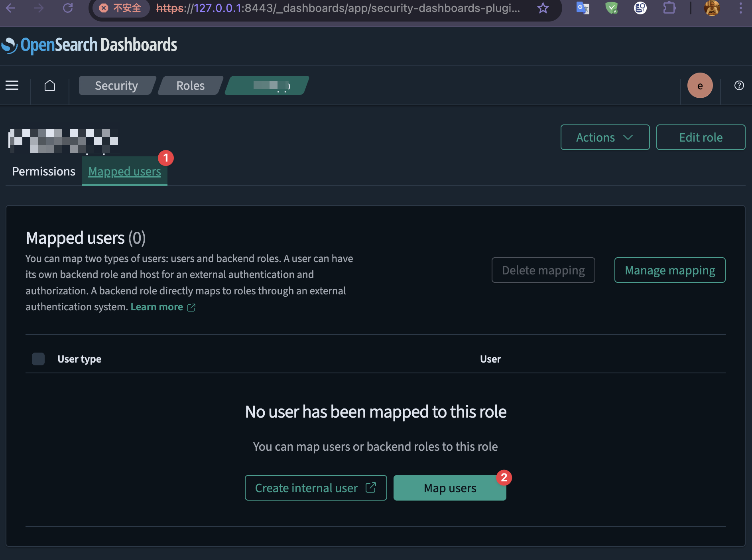Viewport: 752px width, 560px height.
Task: Click the OpenSearch Dashboards logo
Action: 89,45
